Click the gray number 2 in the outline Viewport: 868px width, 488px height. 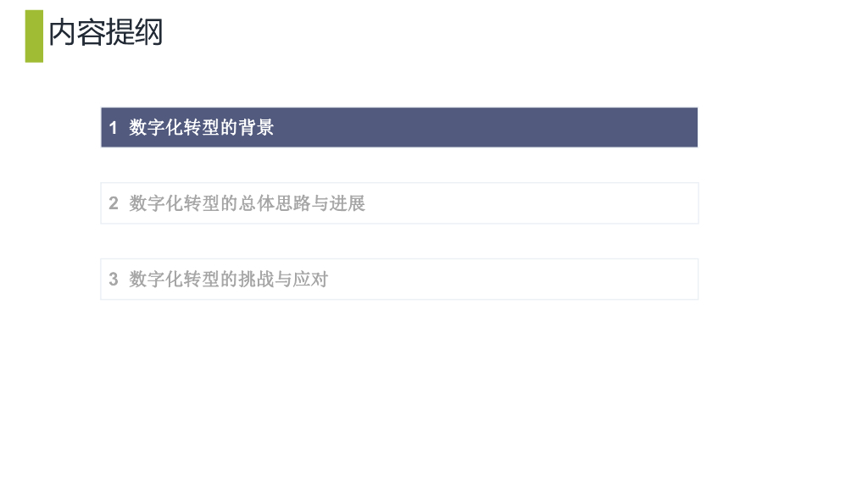(114, 203)
